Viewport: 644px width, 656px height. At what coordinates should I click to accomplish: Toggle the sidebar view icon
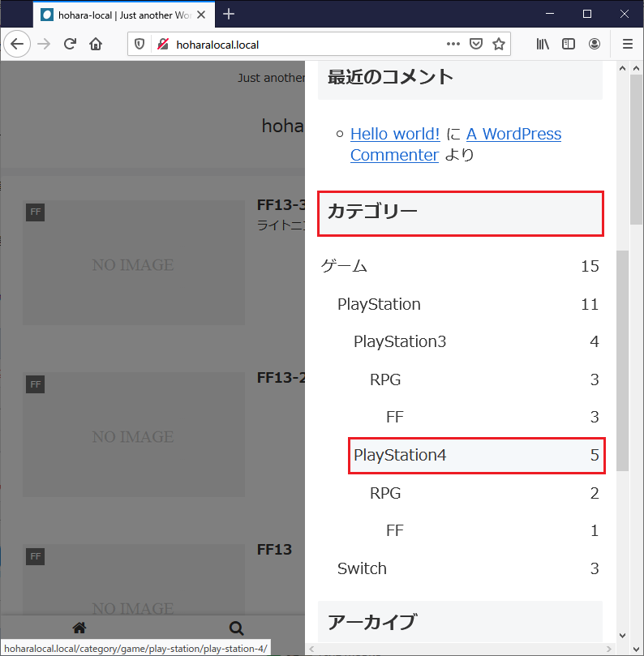click(569, 45)
